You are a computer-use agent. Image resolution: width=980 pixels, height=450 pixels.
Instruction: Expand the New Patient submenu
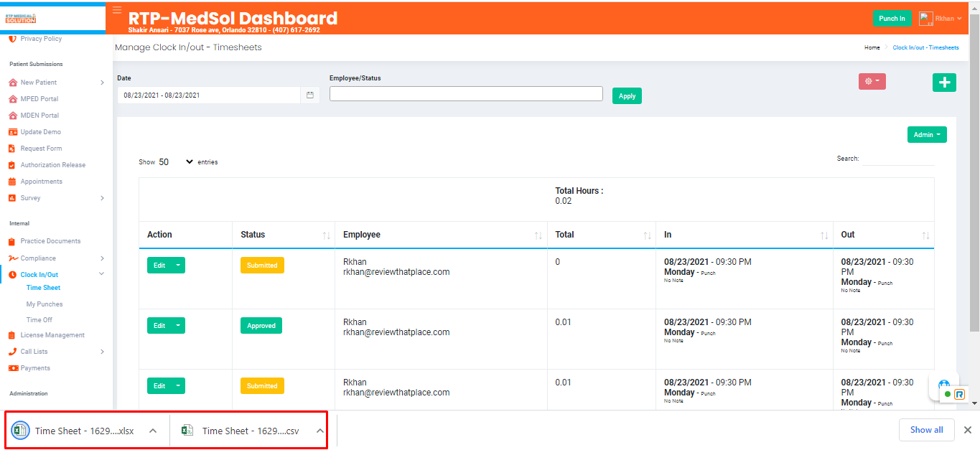pos(102,83)
